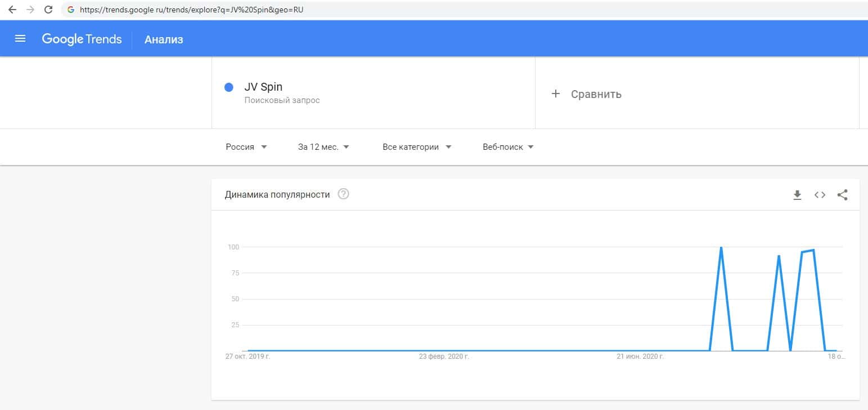
Task: Click the blue JV Spin color dot
Action: [229, 87]
